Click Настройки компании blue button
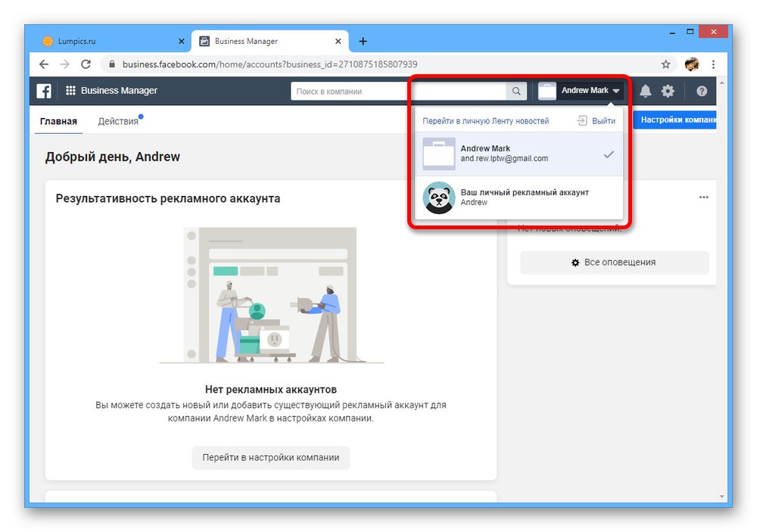757x532 pixels. (x=675, y=120)
